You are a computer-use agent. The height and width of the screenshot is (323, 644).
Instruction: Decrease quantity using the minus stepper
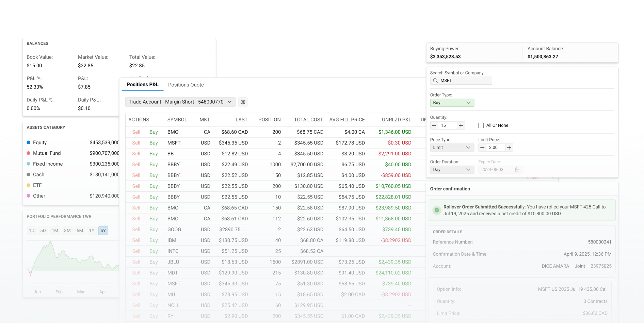434,125
